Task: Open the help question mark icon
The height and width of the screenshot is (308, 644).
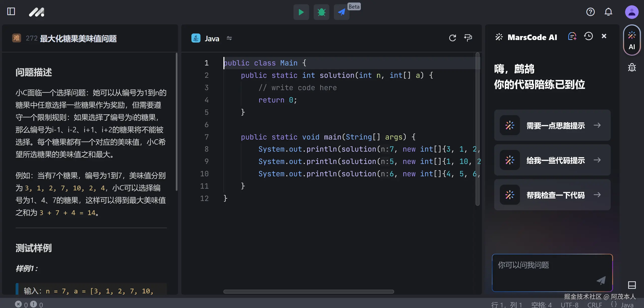Action: click(590, 12)
